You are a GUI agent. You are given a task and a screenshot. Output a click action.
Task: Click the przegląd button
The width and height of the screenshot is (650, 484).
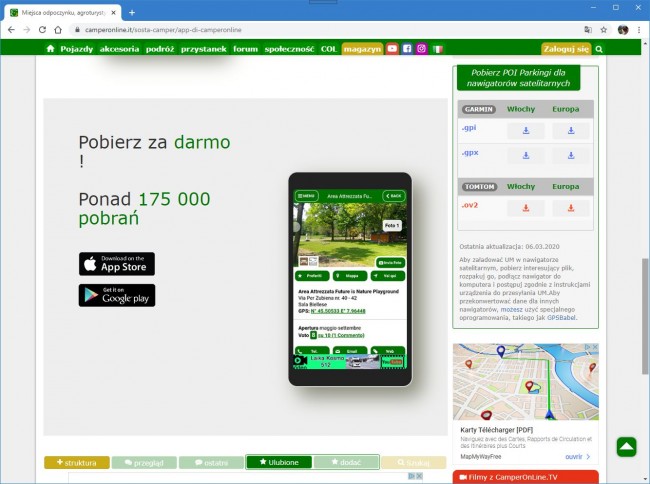(144, 462)
